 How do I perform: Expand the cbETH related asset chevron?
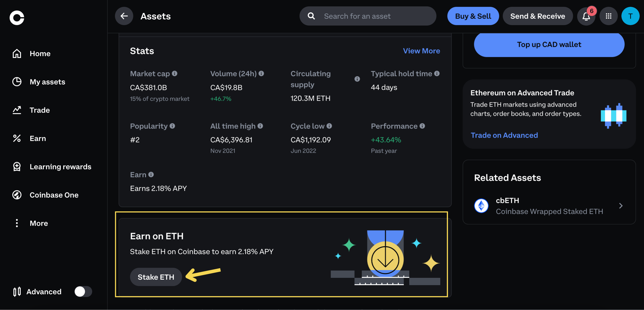point(621,206)
